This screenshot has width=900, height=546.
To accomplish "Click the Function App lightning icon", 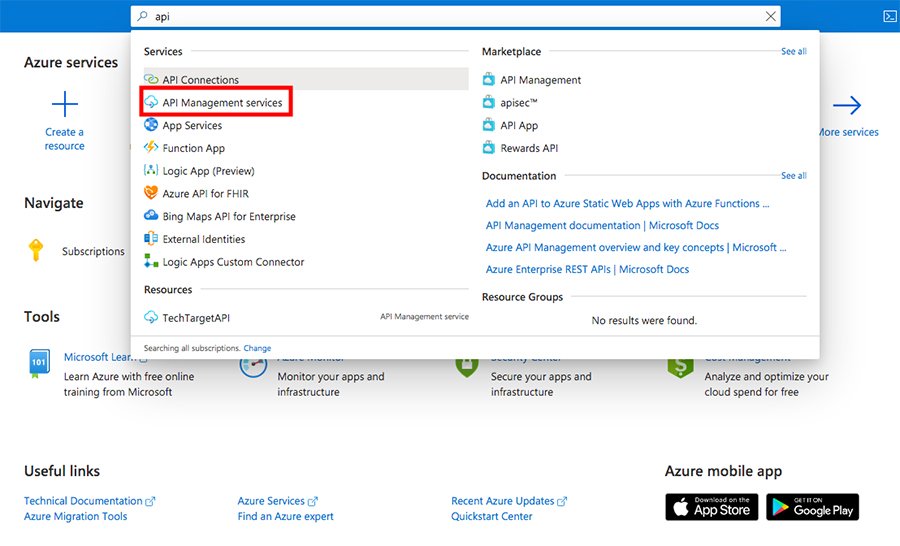I will pyautogui.click(x=151, y=148).
